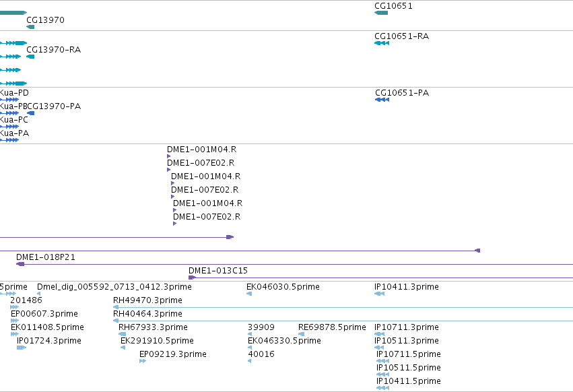The width and height of the screenshot is (573, 392).
Task: Select the CG13970 gene label
Action: pos(45,20)
